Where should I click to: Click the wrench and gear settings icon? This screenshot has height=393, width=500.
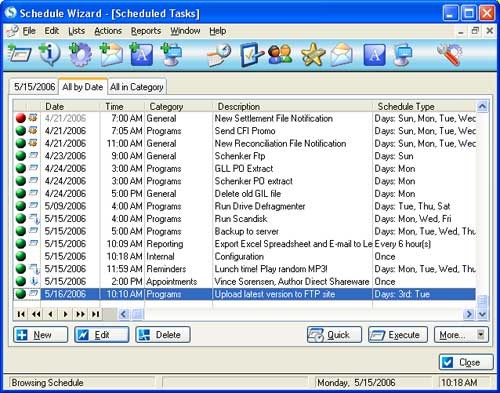[449, 54]
